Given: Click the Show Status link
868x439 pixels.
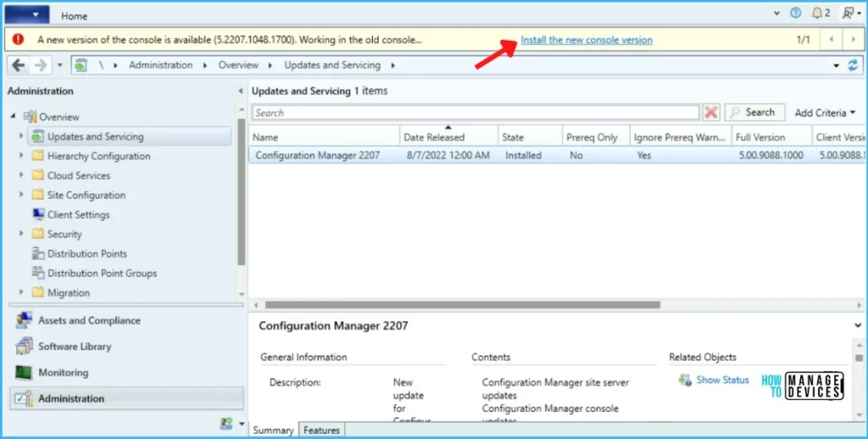Looking at the screenshot, I should (722, 380).
